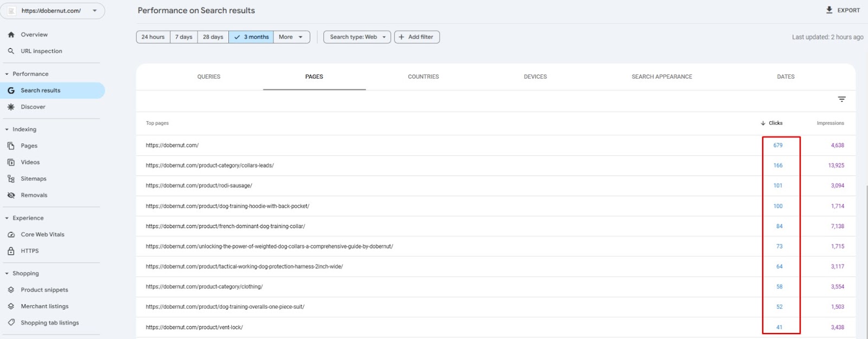Viewport: 868px width, 339px height.
Task: Open the dobernut.com property selector dropdown
Action: click(x=53, y=11)
